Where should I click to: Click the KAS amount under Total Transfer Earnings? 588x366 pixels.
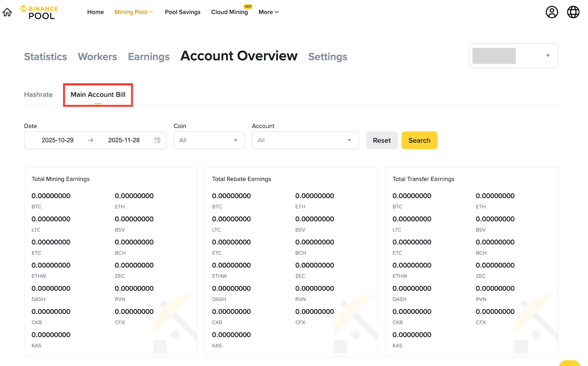tap(412, 335)
